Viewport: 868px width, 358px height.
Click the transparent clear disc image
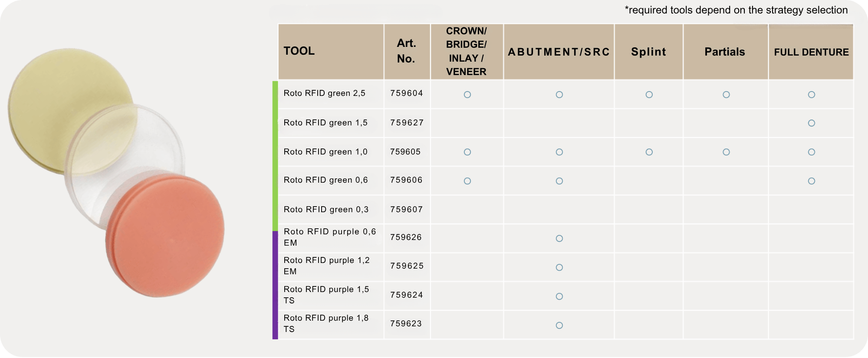[125, 167]
